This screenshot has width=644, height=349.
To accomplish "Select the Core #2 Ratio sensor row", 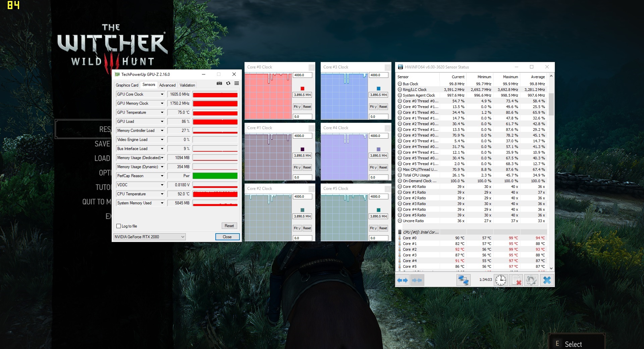I will tap(472, 198).
